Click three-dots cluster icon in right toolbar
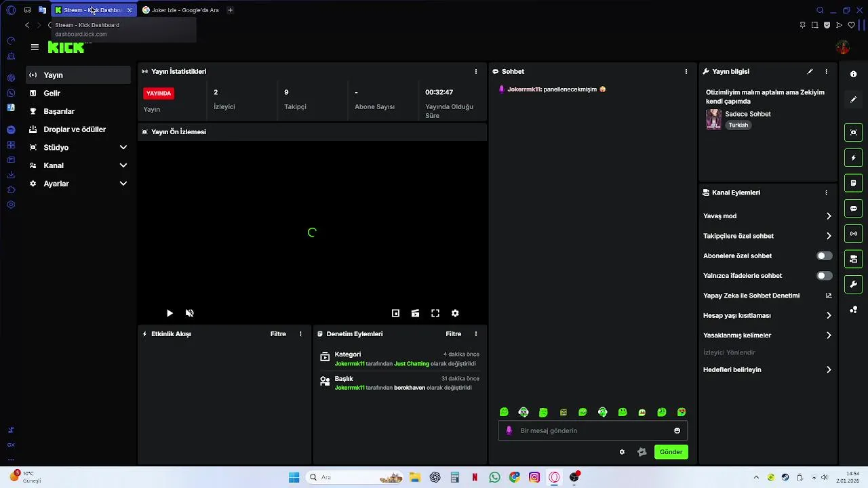 [854, 310]
